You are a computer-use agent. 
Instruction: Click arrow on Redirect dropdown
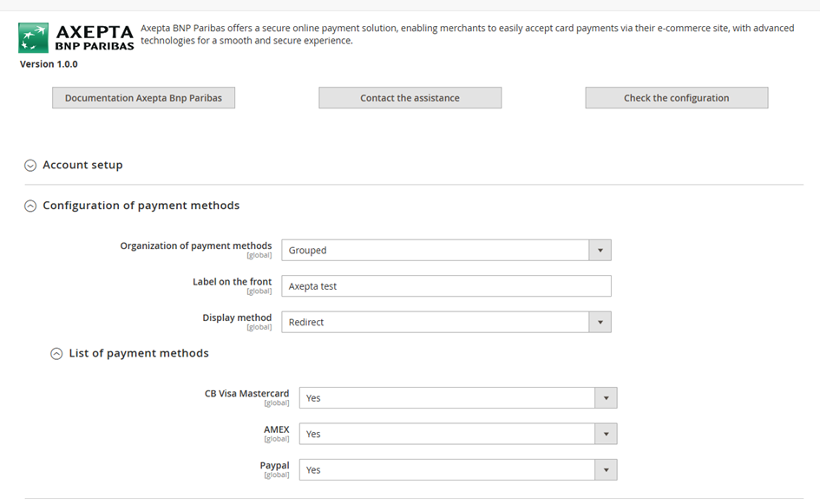pyautogui.click(x=600, y=322)
